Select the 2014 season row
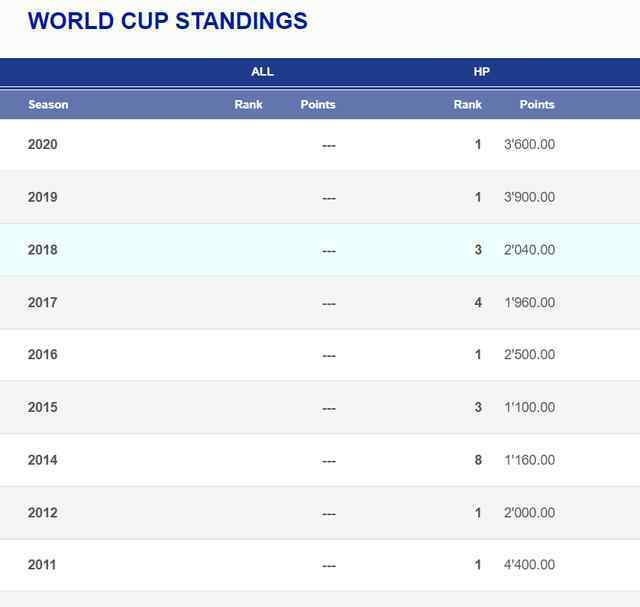 pyautogui.click(x=320, y=460)
